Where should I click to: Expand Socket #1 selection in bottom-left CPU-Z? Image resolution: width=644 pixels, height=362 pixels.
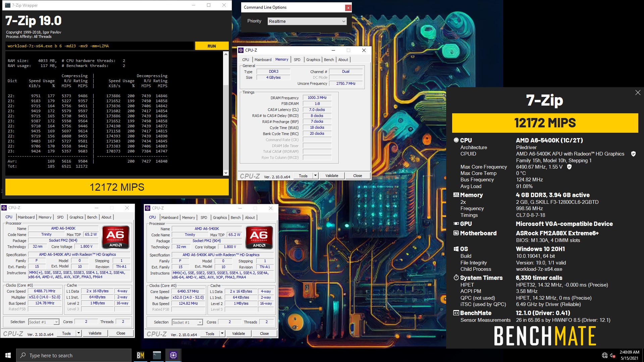56,322
